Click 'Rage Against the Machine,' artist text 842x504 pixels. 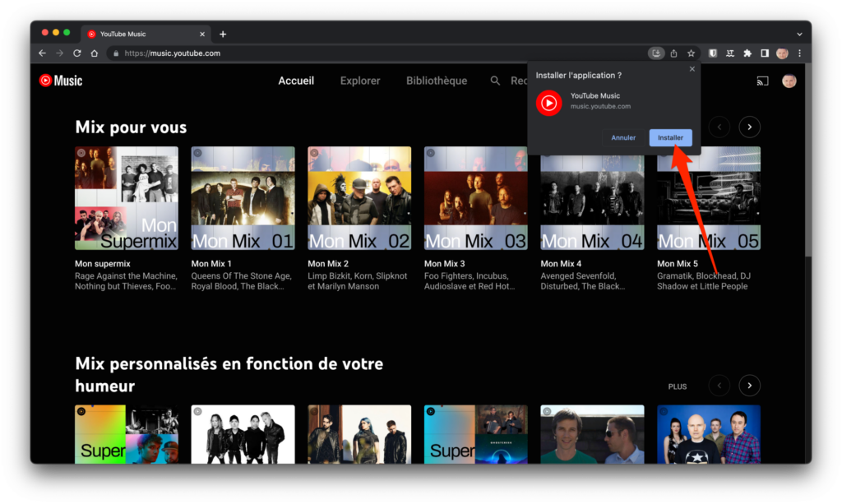pos(126,276)
